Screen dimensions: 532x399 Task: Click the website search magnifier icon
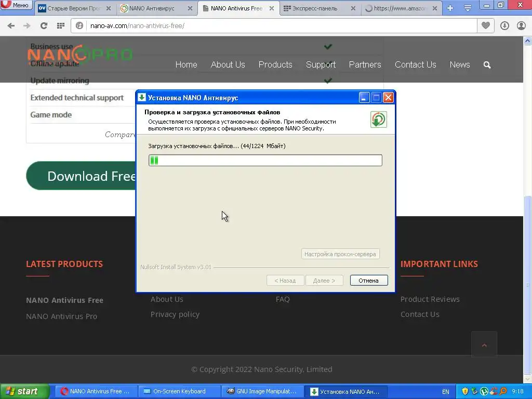pyautogui.click(x=487, y=65)
